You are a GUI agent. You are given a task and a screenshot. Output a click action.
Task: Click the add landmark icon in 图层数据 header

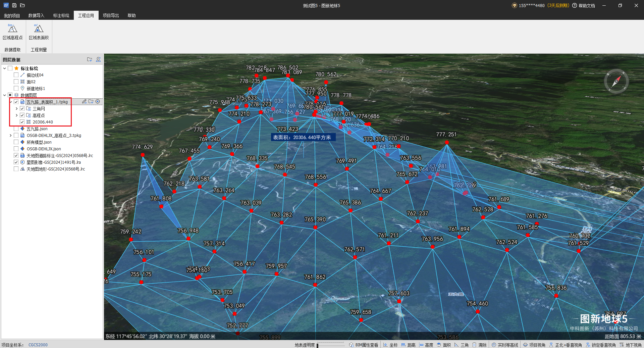click(98, 59)
